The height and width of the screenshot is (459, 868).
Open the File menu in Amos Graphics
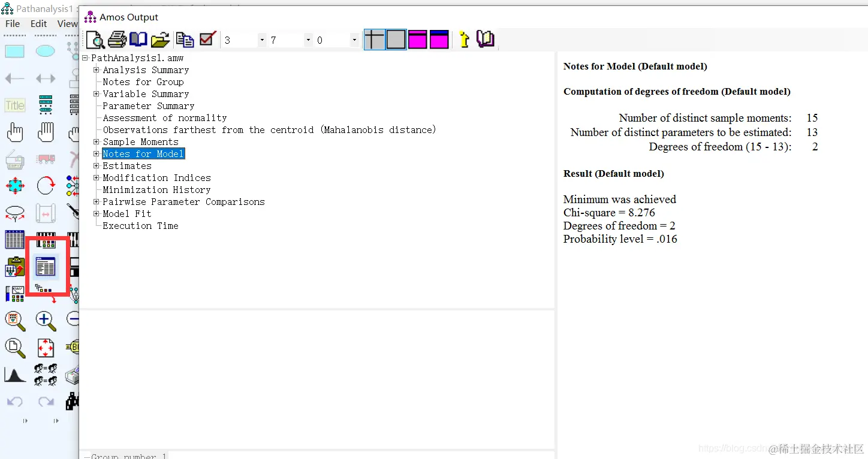click(13, 23)
